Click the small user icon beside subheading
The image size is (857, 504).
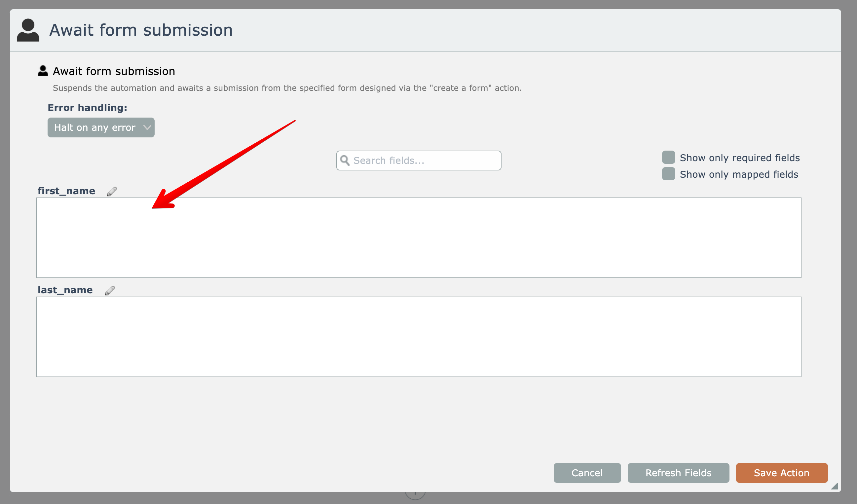tap(43, 71)
